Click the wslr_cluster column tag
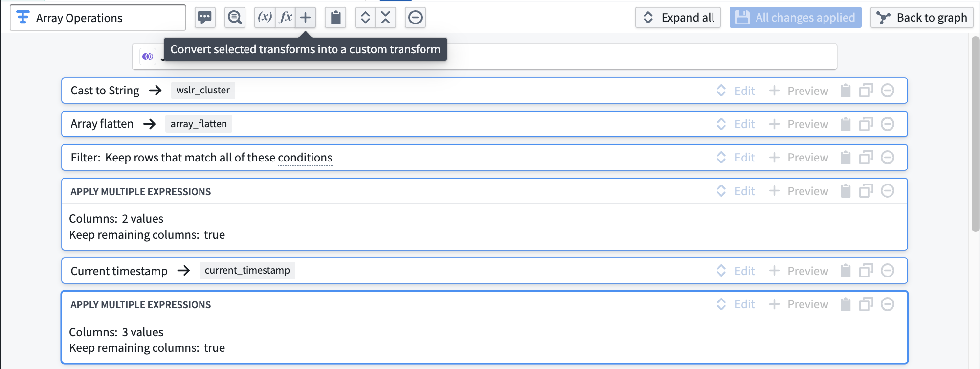The image size is (980, 369). click(203, 91)
